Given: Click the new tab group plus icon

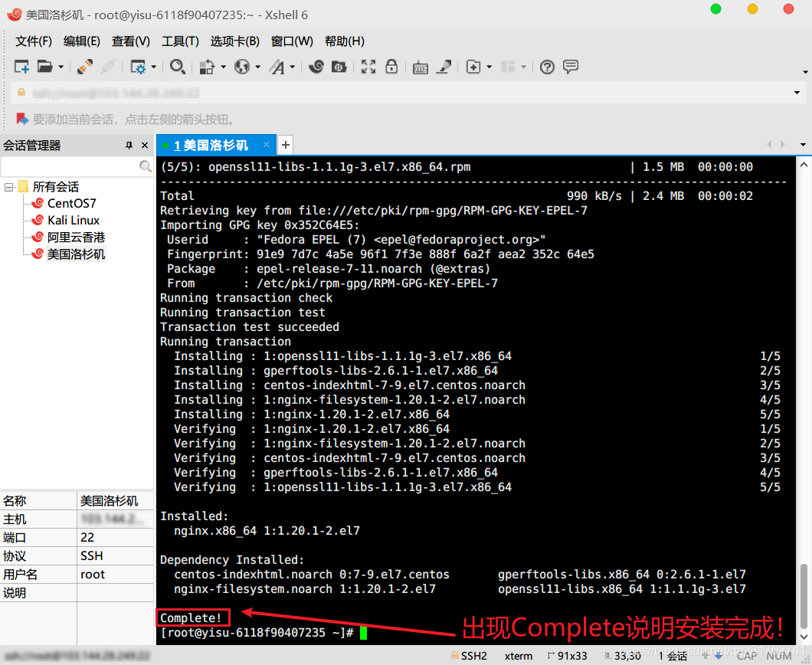Looking at the screenshot, I should point(473,67).
